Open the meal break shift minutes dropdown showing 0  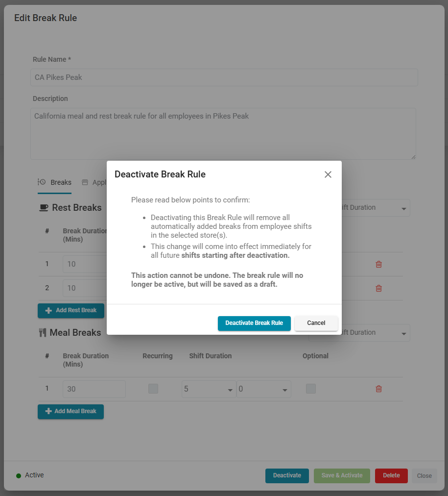(x=263, y=389)
